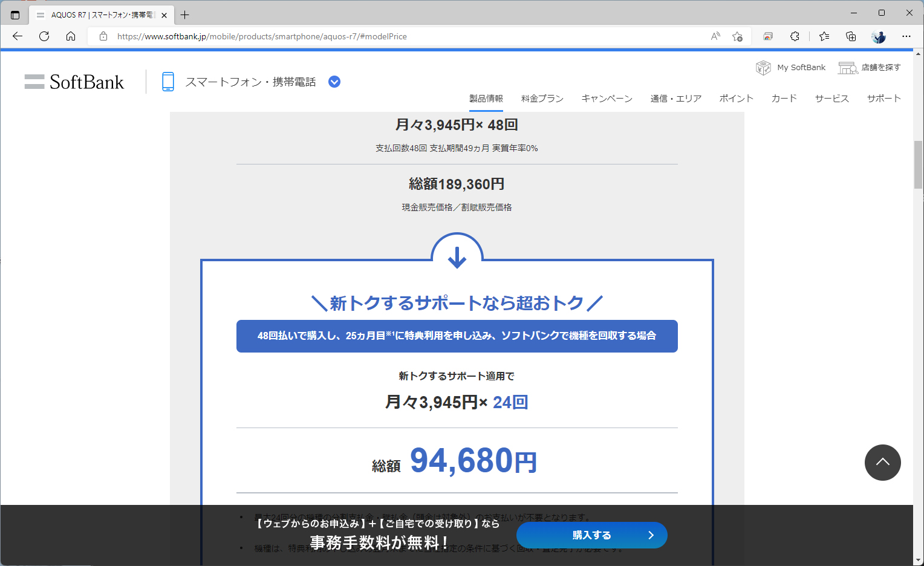Click 支払回数48回 支払期間49ヵ月 text
This screenshot has width=924, height=566.
457,148
